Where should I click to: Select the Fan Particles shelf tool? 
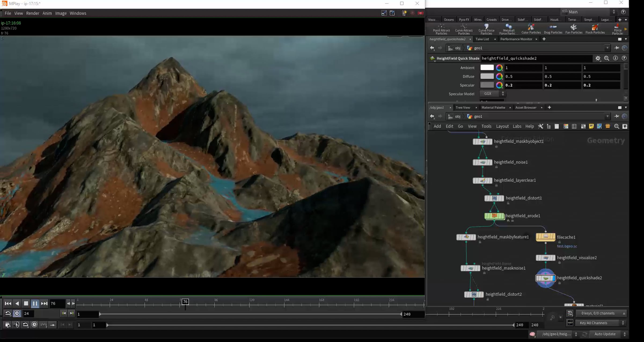574,29
